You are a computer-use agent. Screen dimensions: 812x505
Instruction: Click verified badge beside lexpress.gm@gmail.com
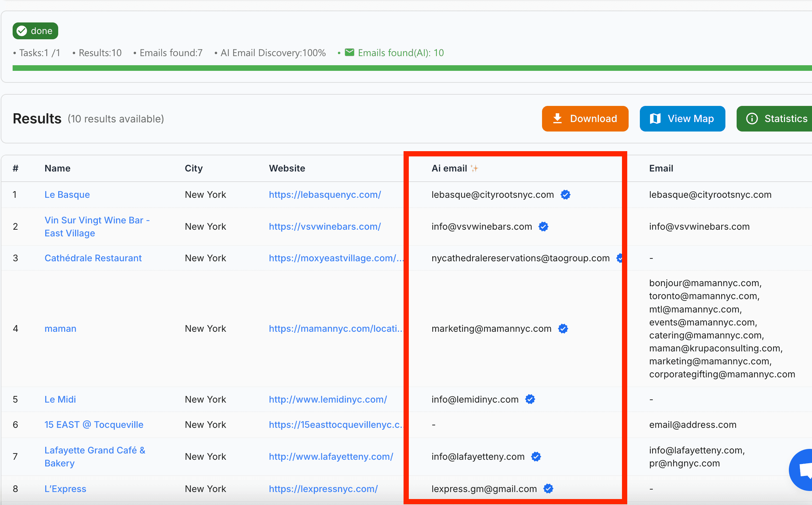click(548, 489)
